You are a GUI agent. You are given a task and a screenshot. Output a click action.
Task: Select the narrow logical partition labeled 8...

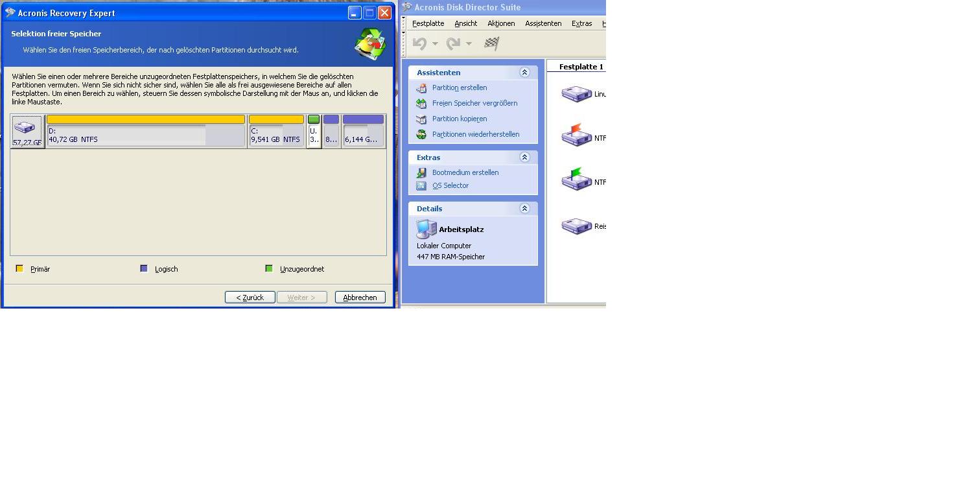click(331, 132)
